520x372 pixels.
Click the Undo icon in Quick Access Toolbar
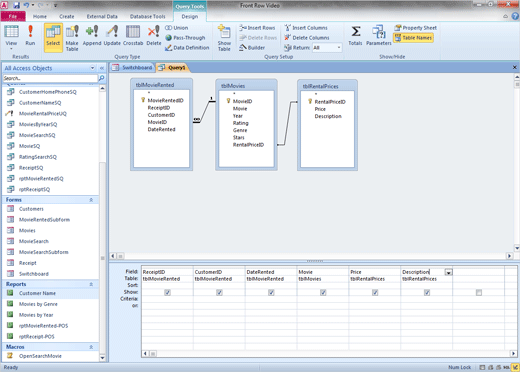[x=27, y=5]
